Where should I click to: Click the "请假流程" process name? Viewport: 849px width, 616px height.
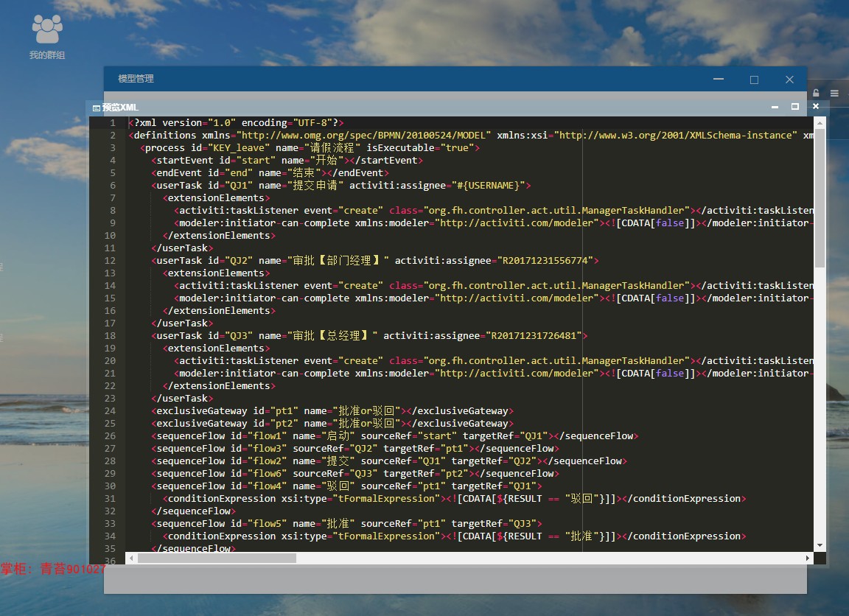332,148
